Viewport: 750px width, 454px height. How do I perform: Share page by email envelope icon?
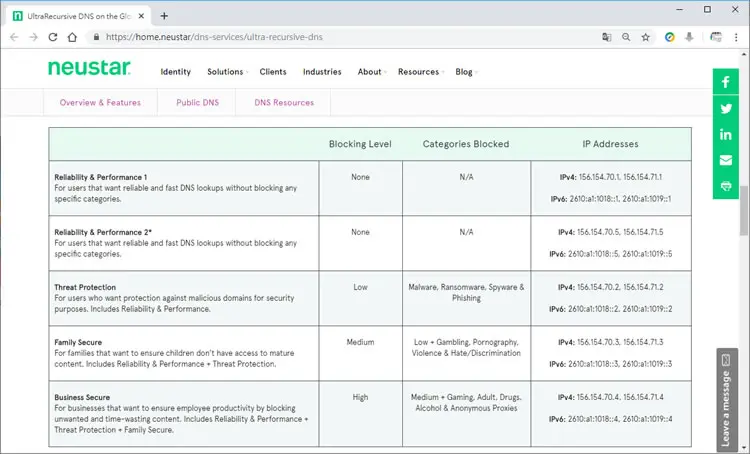pos(726,160)
